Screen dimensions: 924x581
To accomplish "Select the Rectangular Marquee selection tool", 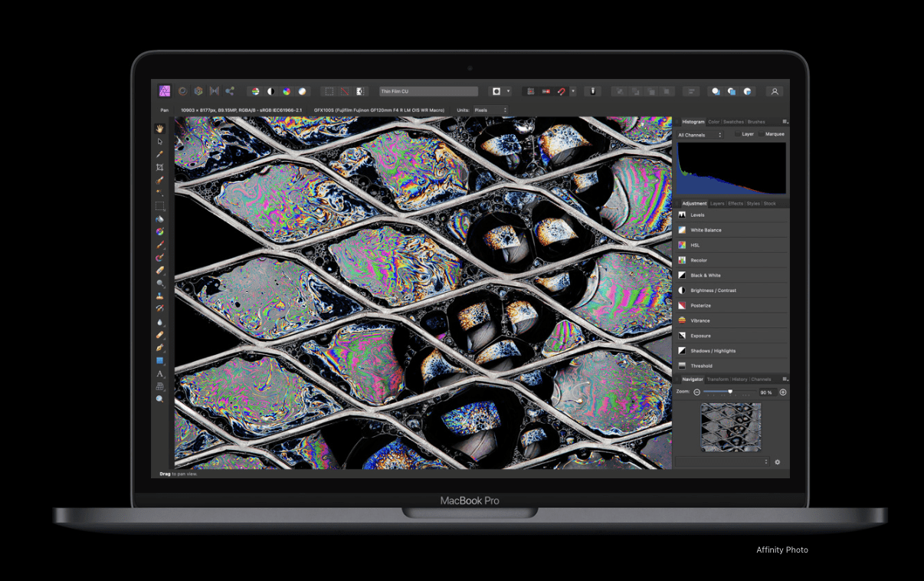I will click(x=159, y=206).
